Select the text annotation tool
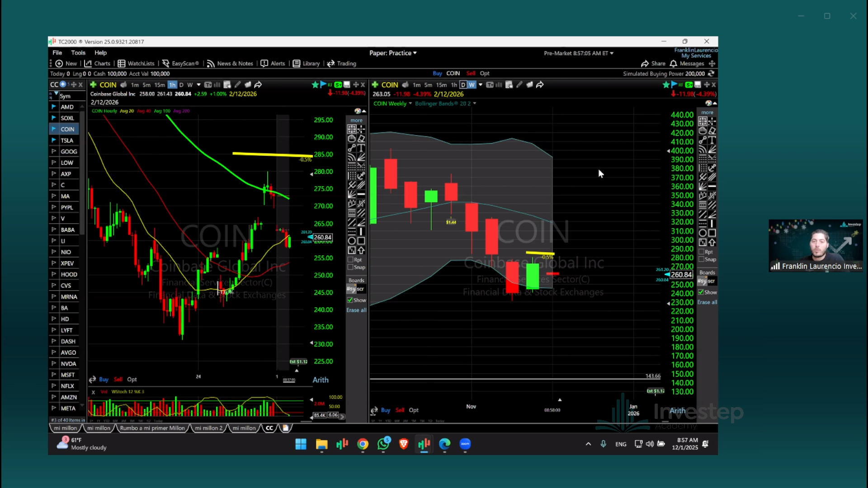This screenshot has width=868, height=488. click(x=361, y=148)
